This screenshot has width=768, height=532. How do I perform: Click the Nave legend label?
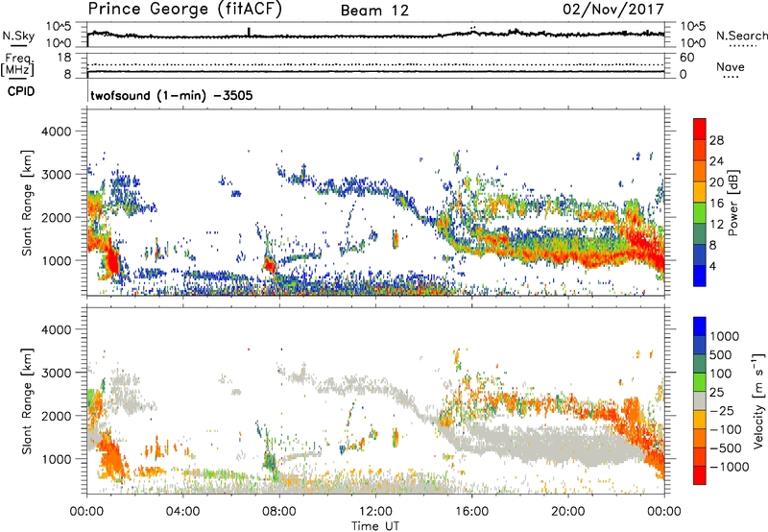click(x=731, y=67)
